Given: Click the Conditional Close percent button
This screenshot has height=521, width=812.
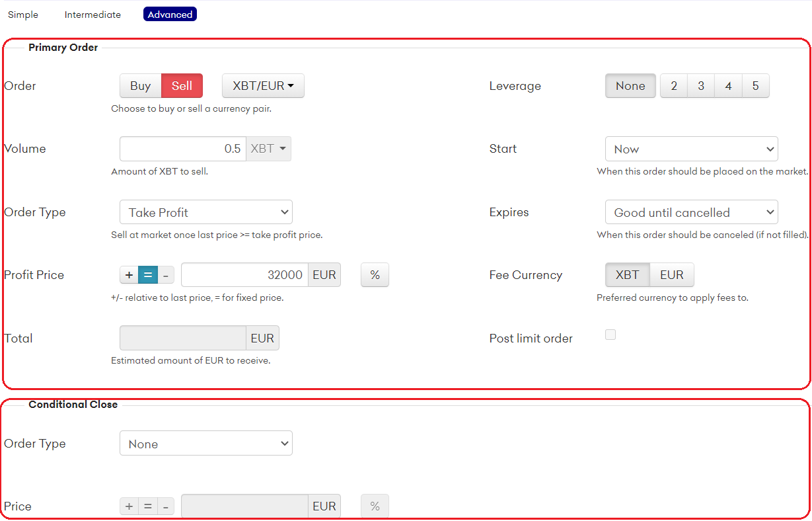Looking at the screenshot, I should [x=375, y=506].
